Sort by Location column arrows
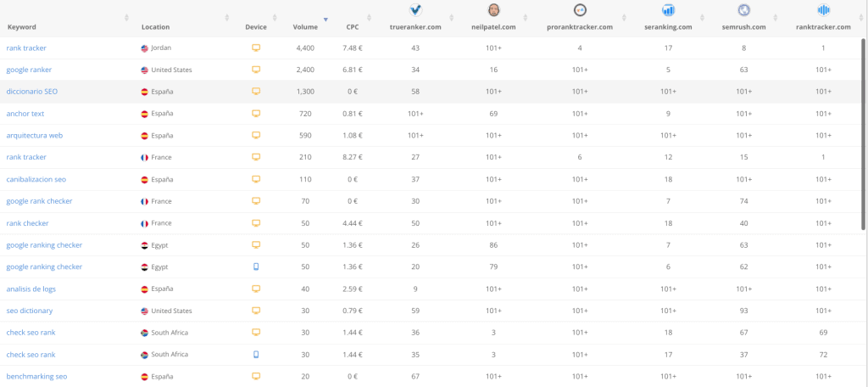868x387 pixels. 226,18
